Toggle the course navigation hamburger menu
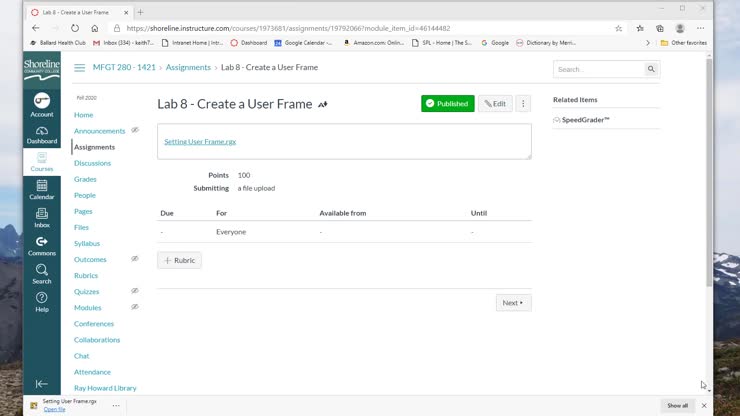The width and height of the screenshot is (740, 416). click(x=79, y=68)
